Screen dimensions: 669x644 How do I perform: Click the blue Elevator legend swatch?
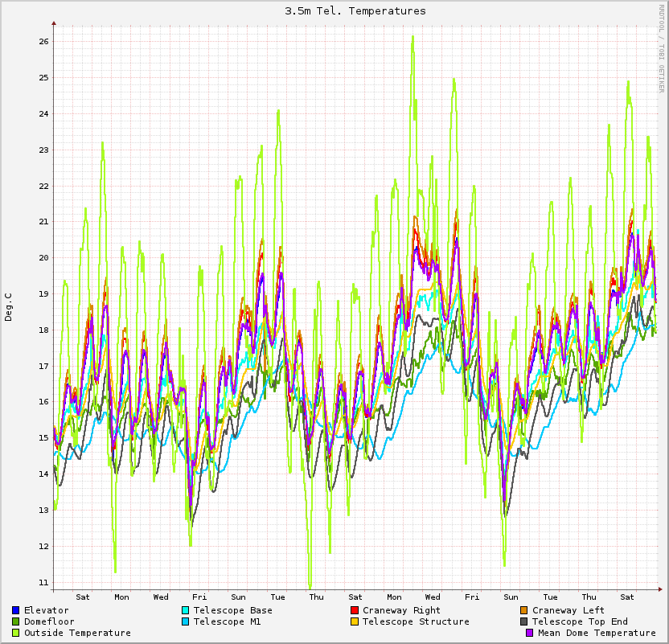pos(16,610)
